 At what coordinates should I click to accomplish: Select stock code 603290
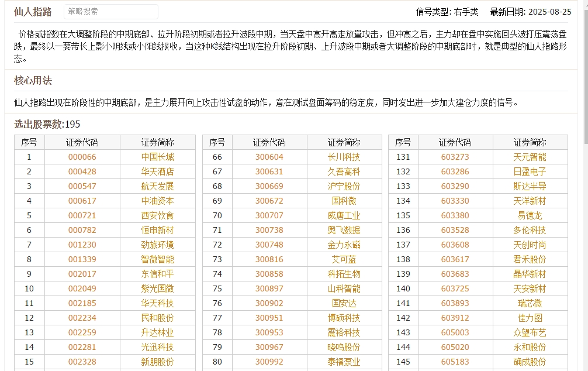[x=455, y=186]
